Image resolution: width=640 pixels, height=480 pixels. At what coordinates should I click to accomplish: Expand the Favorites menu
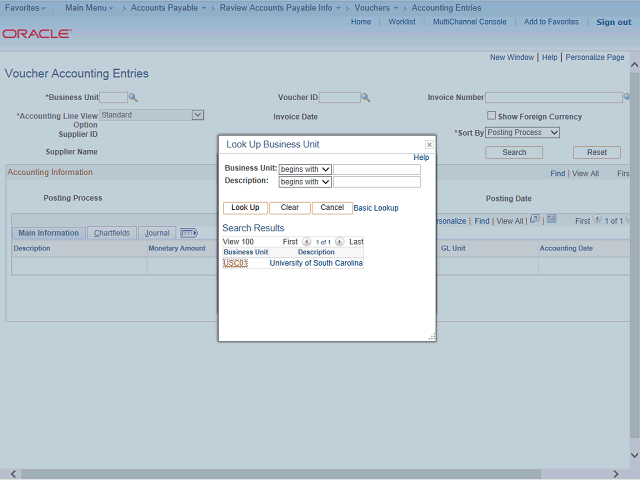25,8
